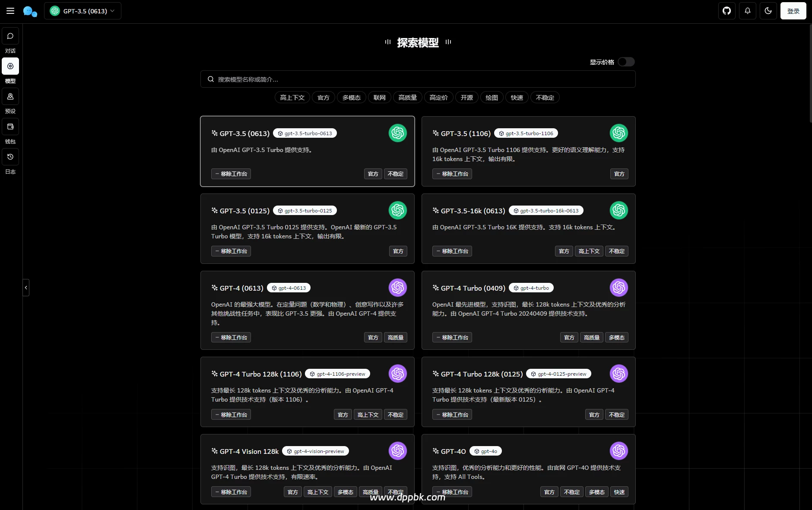
Task: Click the purple avatar on GPT-4 Vision 128k card
Action: coord(398,451)
